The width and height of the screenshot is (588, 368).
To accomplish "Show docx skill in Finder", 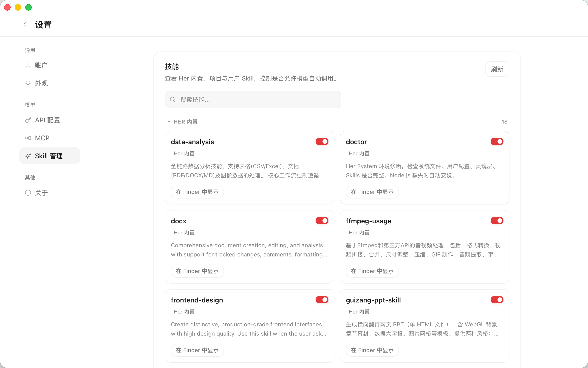I will [197, 271].
